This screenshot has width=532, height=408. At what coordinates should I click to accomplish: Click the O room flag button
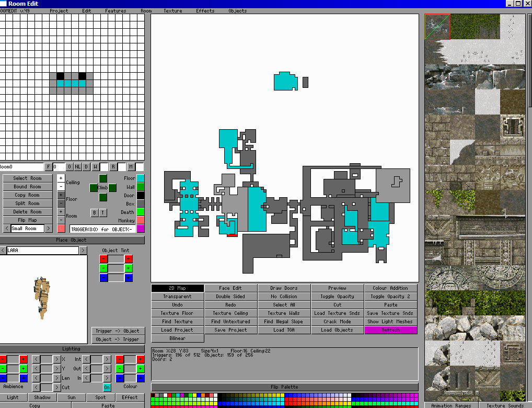[x=69, y=167]
